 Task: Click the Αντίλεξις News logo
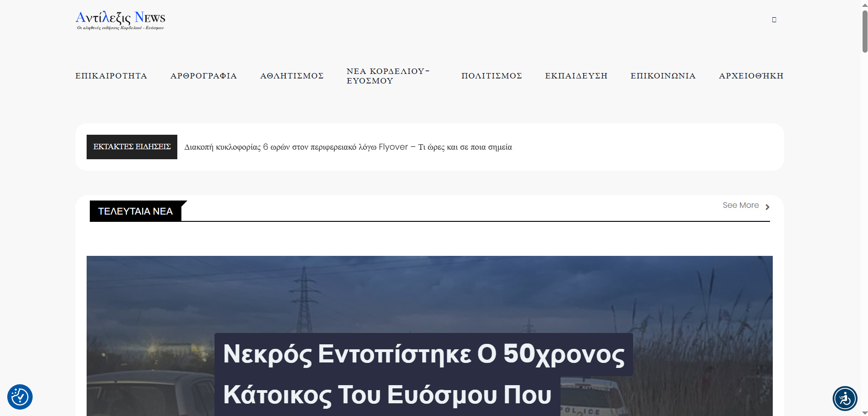120,20
